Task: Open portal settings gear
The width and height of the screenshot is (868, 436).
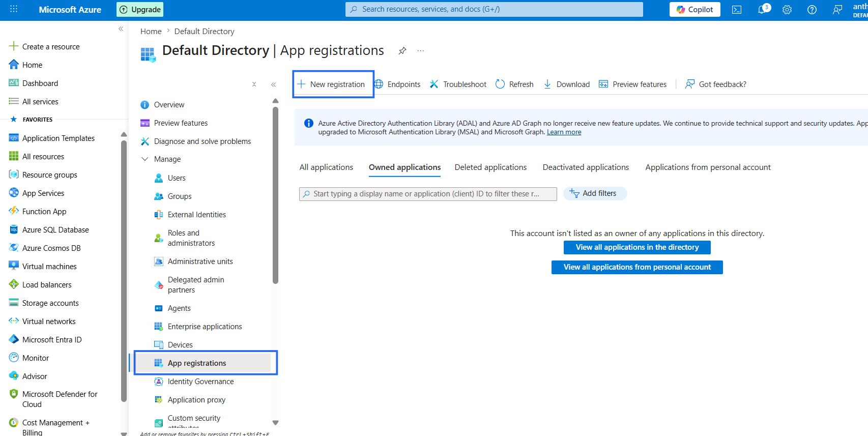Action: pyautogui.click(x=787, y=10)
